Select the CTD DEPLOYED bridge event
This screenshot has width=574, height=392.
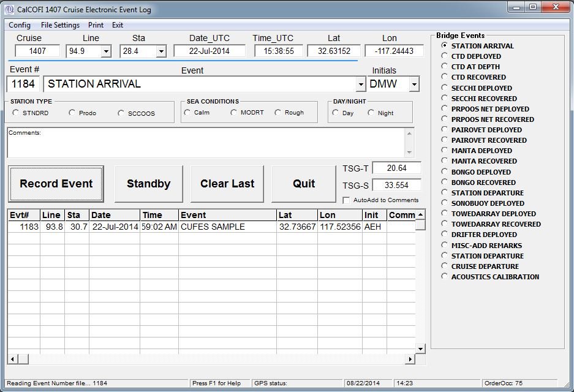(445, 56)
